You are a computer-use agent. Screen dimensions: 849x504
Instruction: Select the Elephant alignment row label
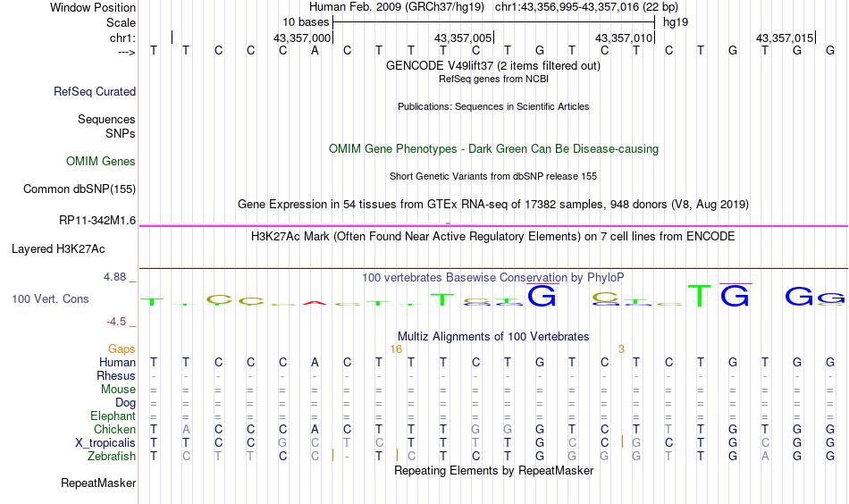pyautogui.click(x=113, y=416)
